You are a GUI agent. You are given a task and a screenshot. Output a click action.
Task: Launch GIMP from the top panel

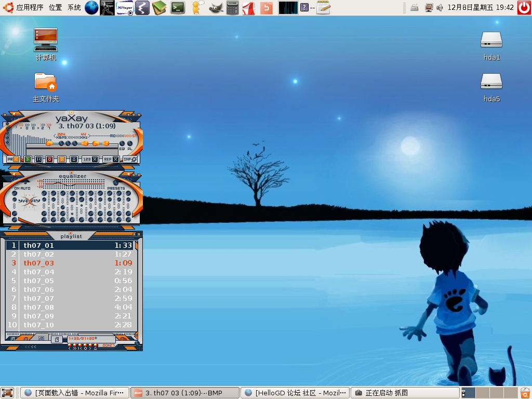coord(216,8)
